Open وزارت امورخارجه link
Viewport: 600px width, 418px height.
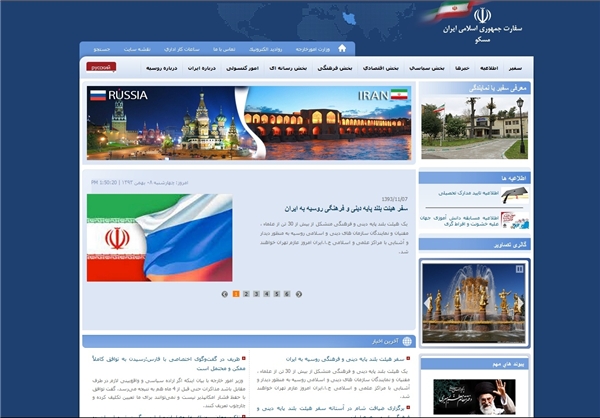pos(313,49)
